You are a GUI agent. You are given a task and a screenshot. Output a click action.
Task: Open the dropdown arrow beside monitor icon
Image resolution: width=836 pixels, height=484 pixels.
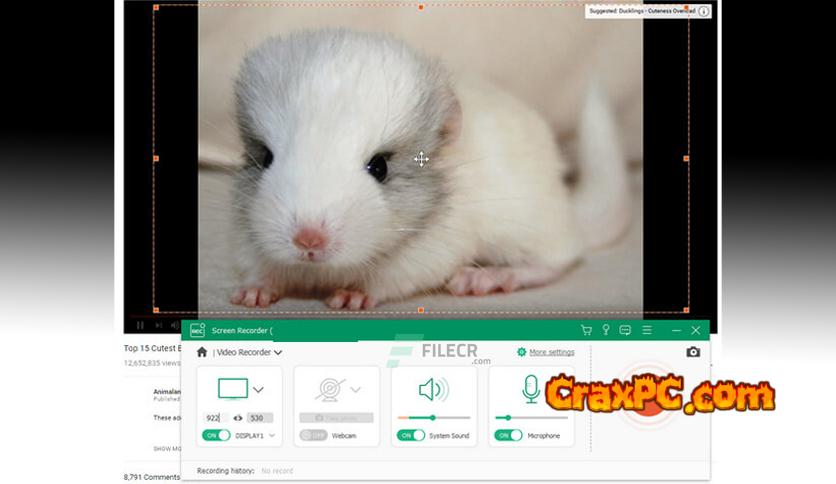(258, 390)
